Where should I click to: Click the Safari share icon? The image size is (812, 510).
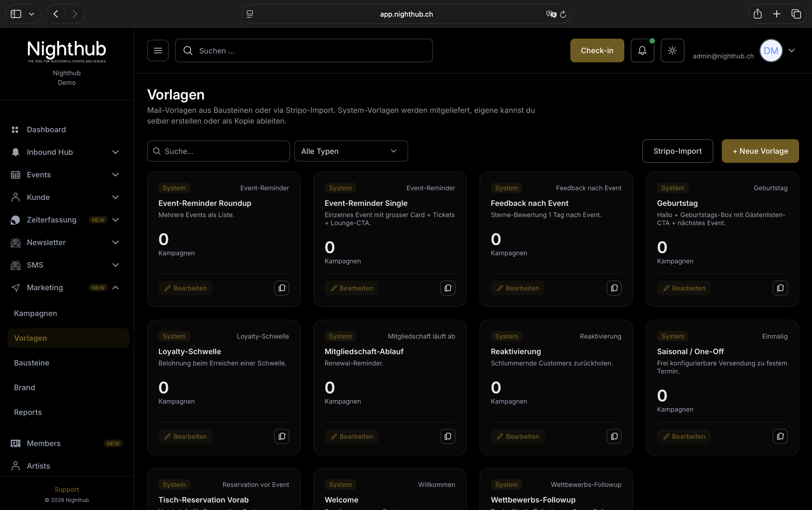click(x=757, y=14)
